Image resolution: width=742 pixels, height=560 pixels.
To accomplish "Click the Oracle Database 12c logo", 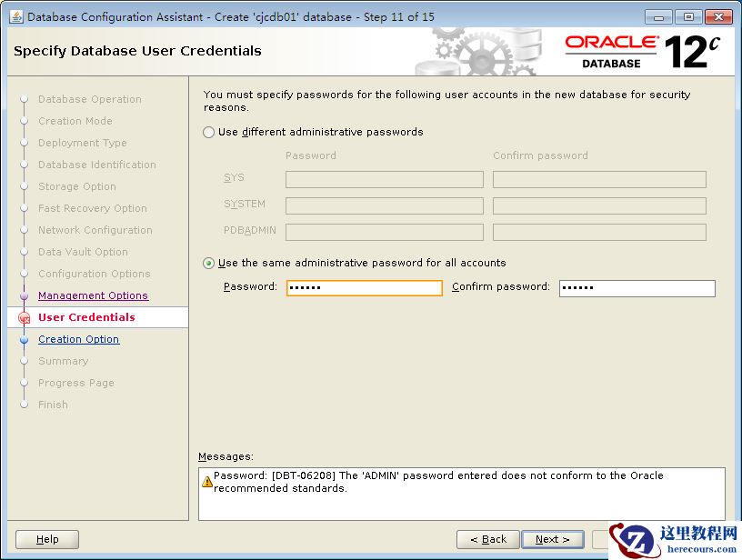I will click(642, 52).
